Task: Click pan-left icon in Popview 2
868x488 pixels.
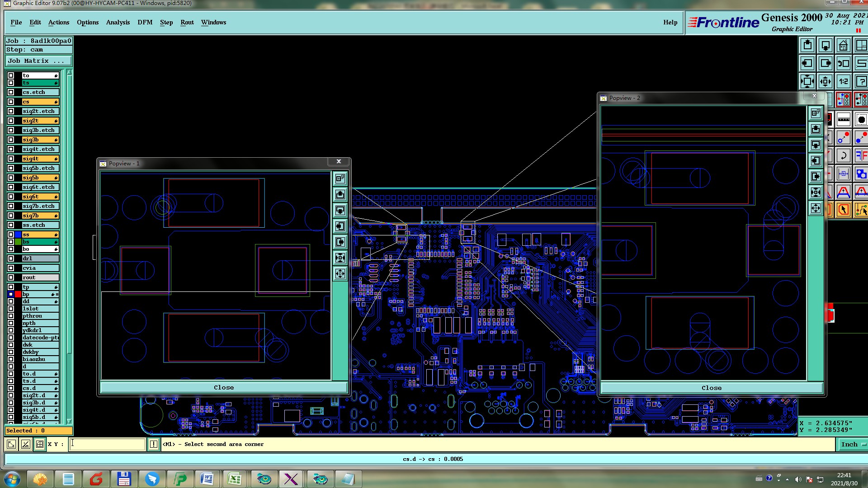Action: click(816, 161)
